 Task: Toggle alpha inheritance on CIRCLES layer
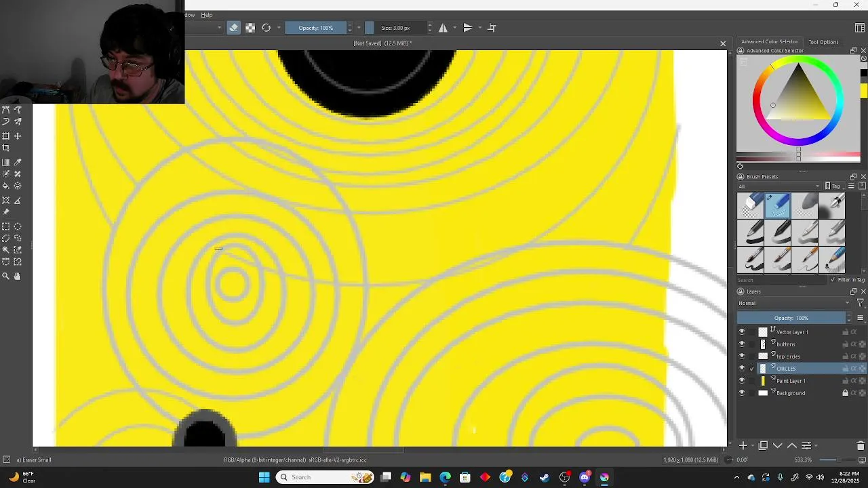(854, 369)
